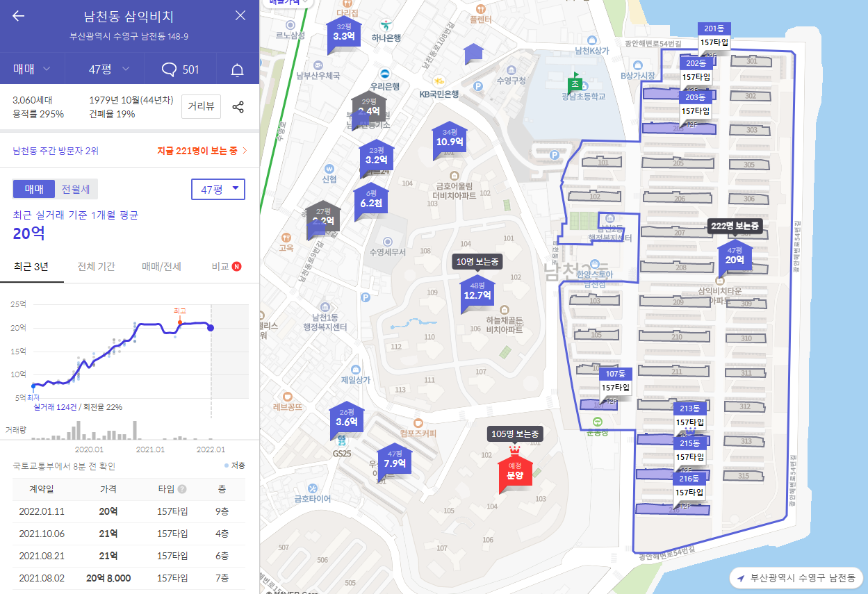Click the 47평 7.9억 map marker
The height and width of the screenshot is (594, 868).
395,463
